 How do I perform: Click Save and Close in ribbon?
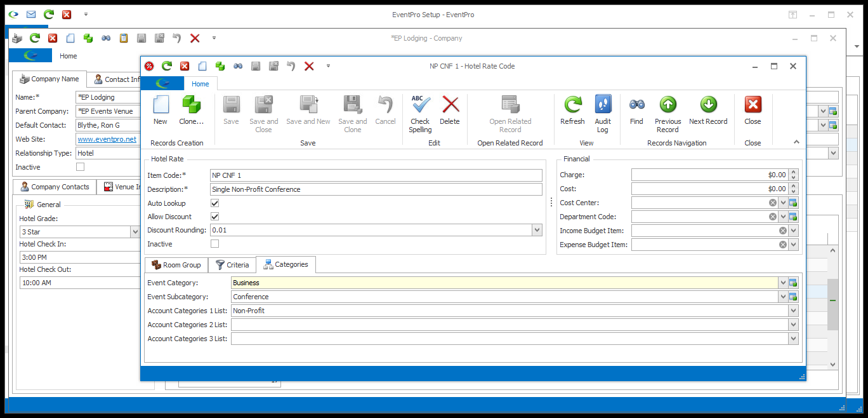tap(263, 114)
